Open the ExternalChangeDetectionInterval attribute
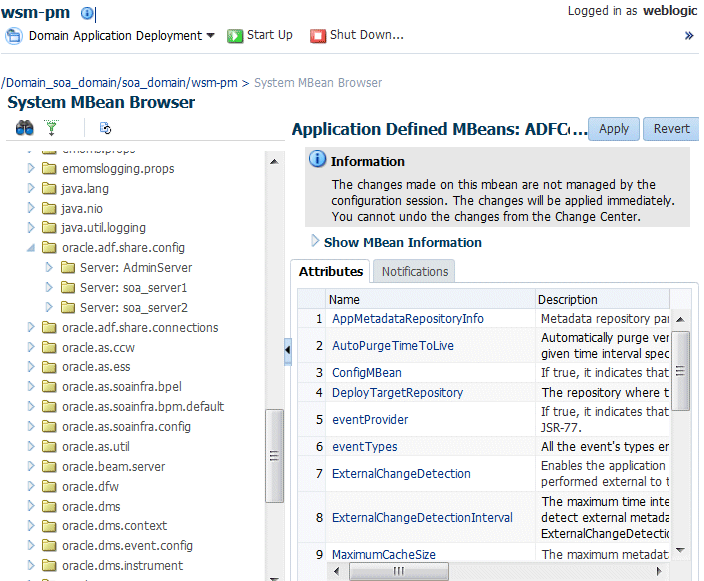 tap(422, 518)
